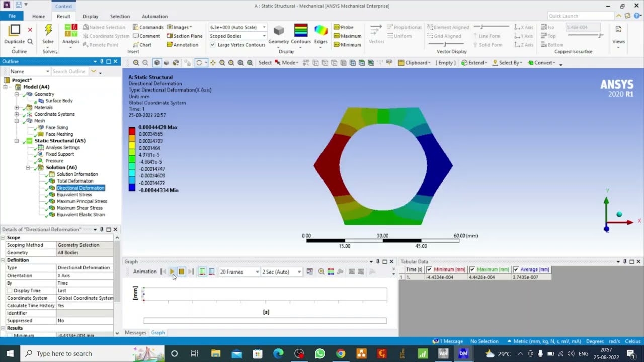Viewport: 644px width, 362px height.
Task: Open the Home ribbon tab
Action: tap(38, 16)
